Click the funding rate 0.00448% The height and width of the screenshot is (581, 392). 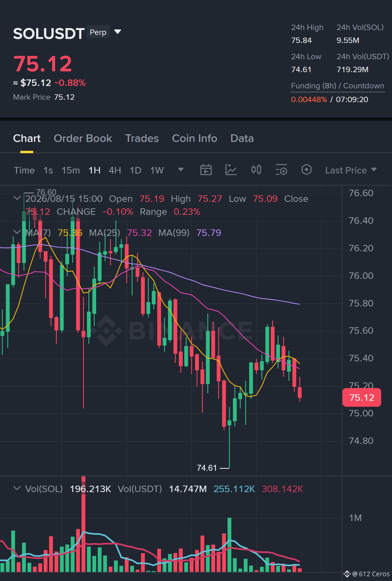click(309, 99)
